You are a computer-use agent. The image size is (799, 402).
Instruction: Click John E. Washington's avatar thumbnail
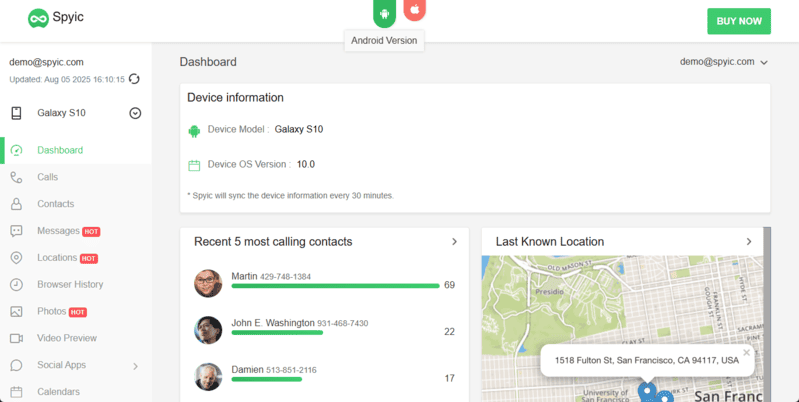[208, 330]
